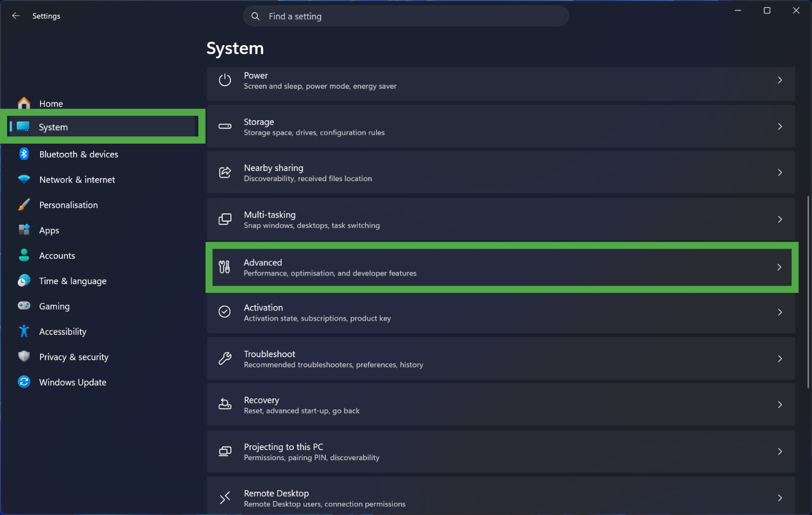This screenshot has width=812, height=515.
Task: Click 'Recommended troubleshooters, preferences, history' text
Action: point(333,365)
